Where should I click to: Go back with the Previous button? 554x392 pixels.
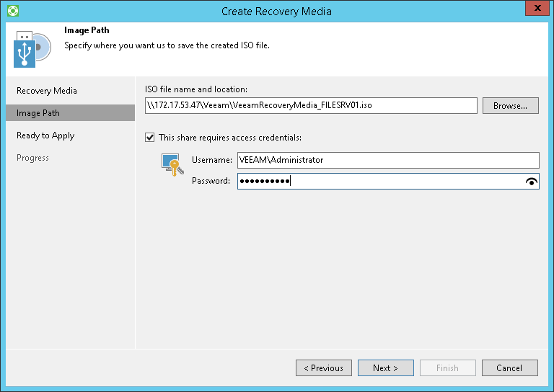(x=324, y=368)
